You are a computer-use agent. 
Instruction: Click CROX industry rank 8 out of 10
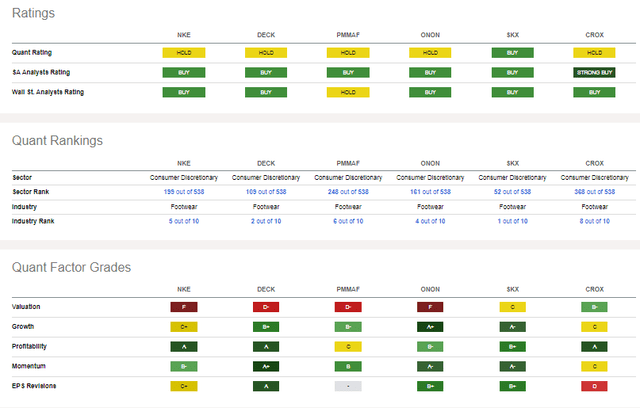point(594,221)
